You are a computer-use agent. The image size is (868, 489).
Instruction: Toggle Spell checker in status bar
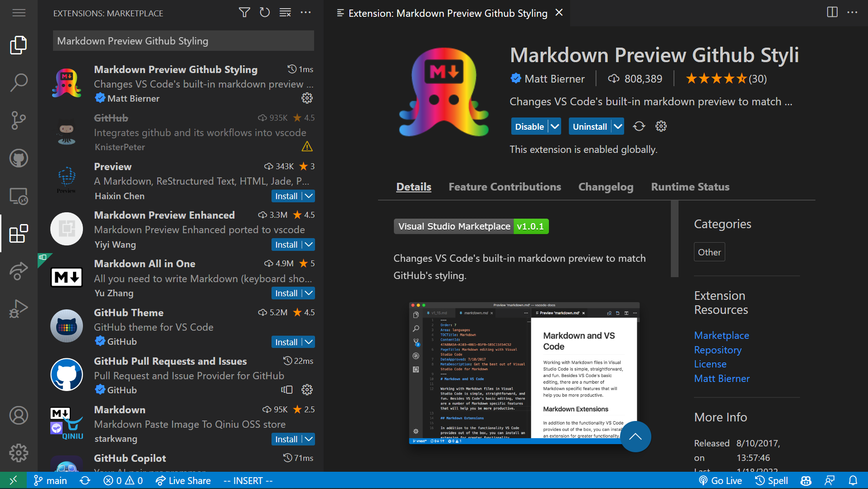pyautogui.click(x=771, y=480)
